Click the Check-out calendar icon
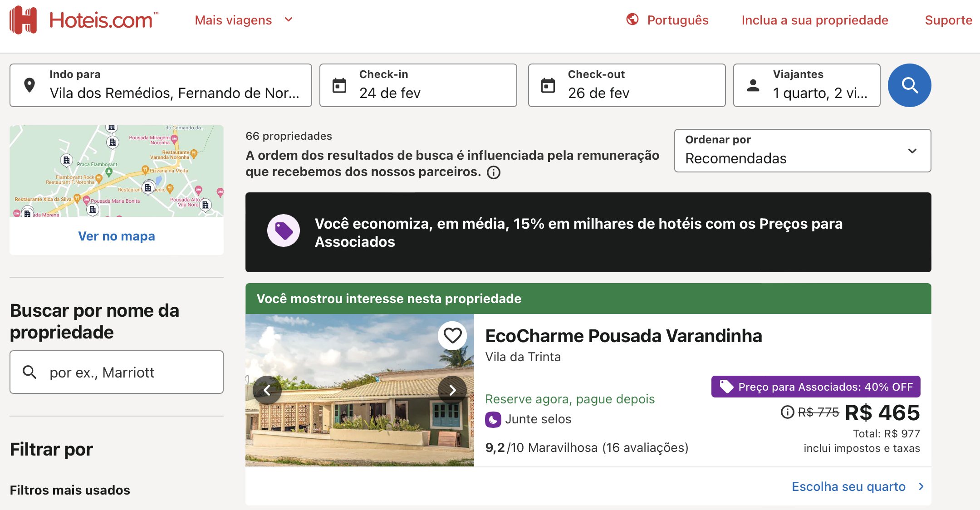Screen dimensions: 980x510 548,85
